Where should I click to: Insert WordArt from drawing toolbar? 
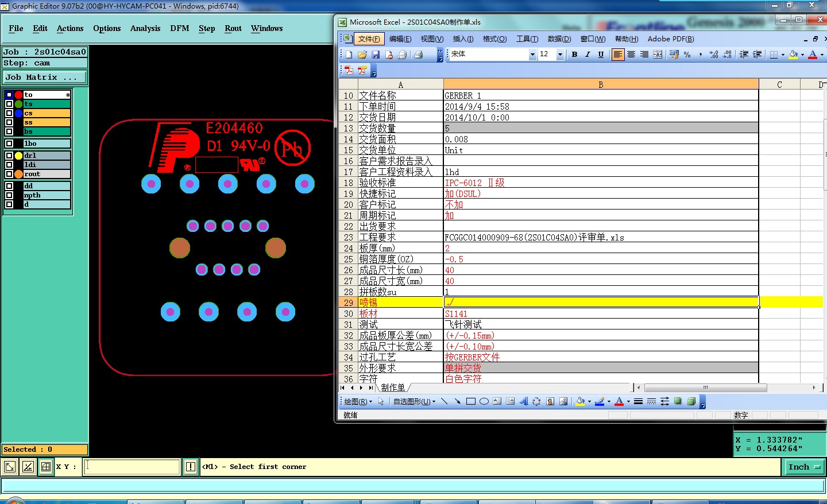coord(523,402)
